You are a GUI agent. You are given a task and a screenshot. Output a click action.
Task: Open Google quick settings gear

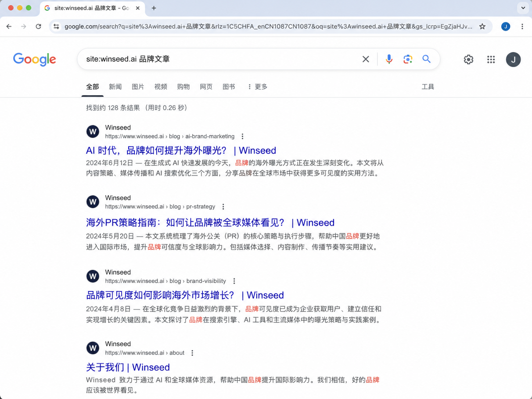pos(468,60)
